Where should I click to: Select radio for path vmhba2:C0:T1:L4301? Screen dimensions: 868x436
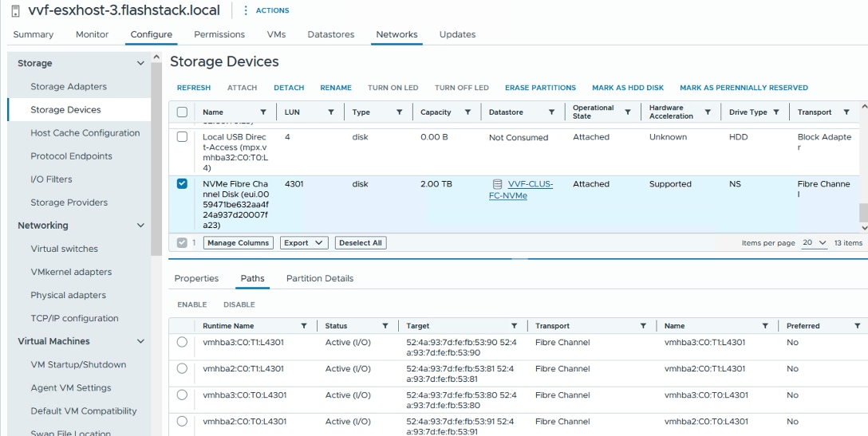(x=182, y=368)
